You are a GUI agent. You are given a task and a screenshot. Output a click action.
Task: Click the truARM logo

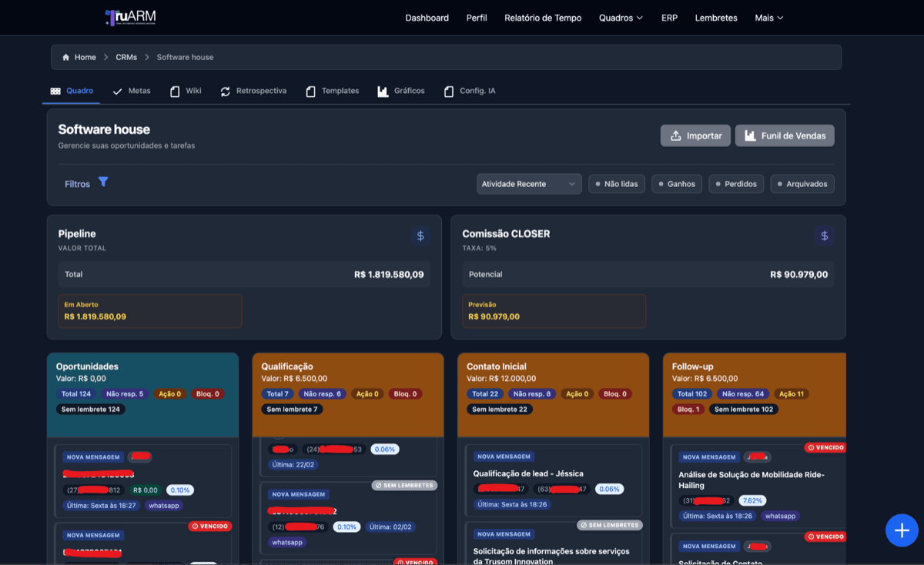130,17
